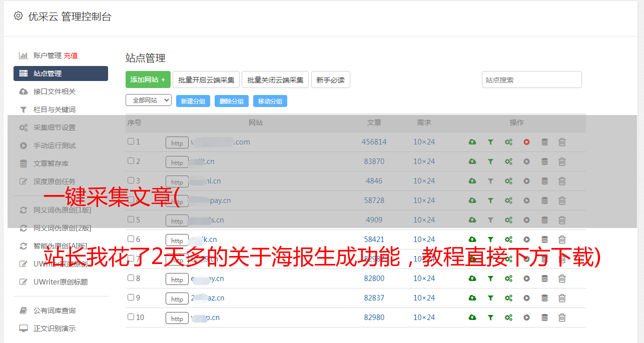The image size is (644, 343).
Task: Click the cloud upload icon in row 5
Action: point(472,220)
